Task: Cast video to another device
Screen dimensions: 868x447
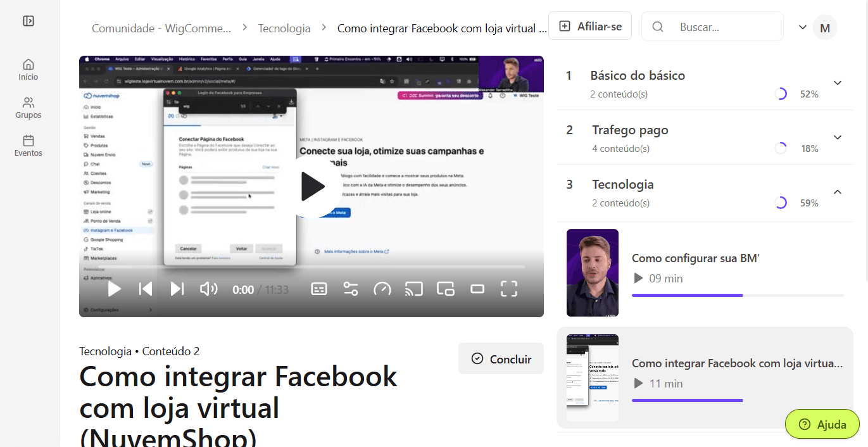Action: (x=414, y=289)
